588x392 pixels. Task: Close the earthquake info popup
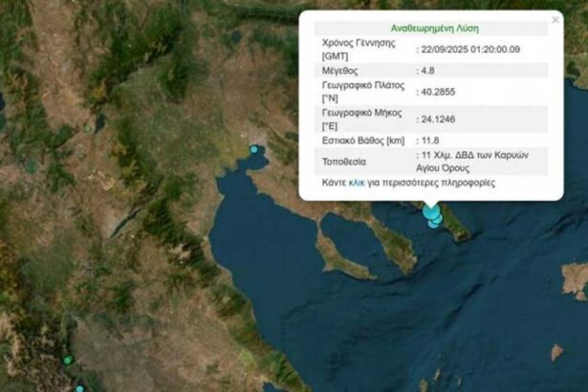tap(555, 19)
